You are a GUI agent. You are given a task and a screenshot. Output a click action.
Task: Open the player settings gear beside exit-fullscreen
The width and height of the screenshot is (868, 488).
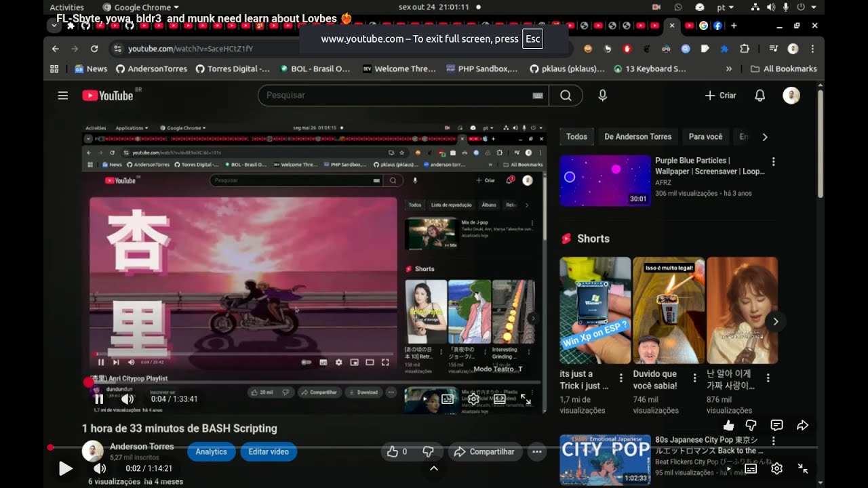[777, 468]
